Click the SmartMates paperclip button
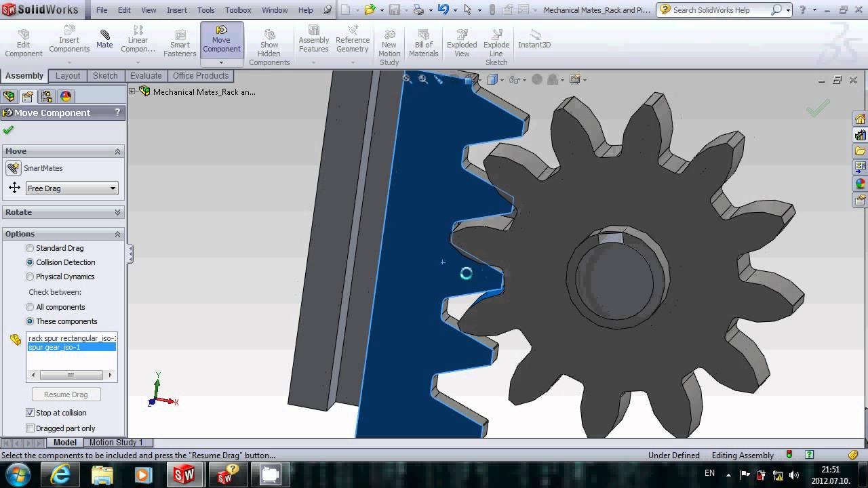 point(14,168)
